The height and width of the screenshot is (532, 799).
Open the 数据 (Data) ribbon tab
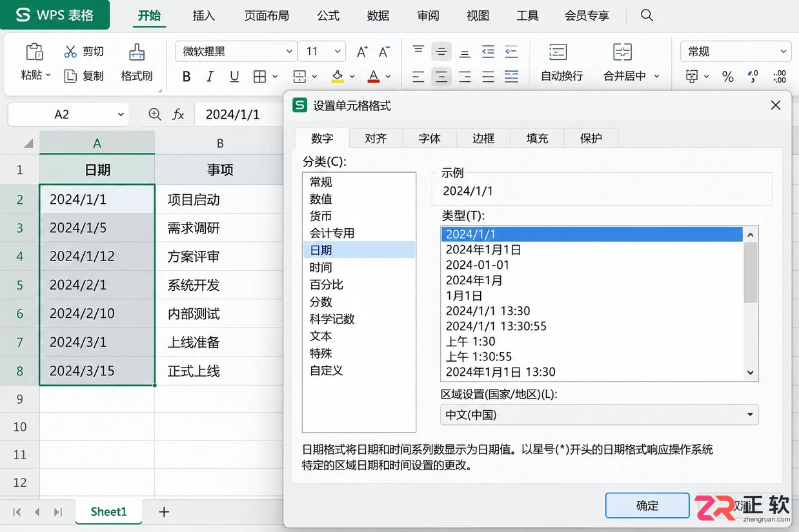pos(378,15)
